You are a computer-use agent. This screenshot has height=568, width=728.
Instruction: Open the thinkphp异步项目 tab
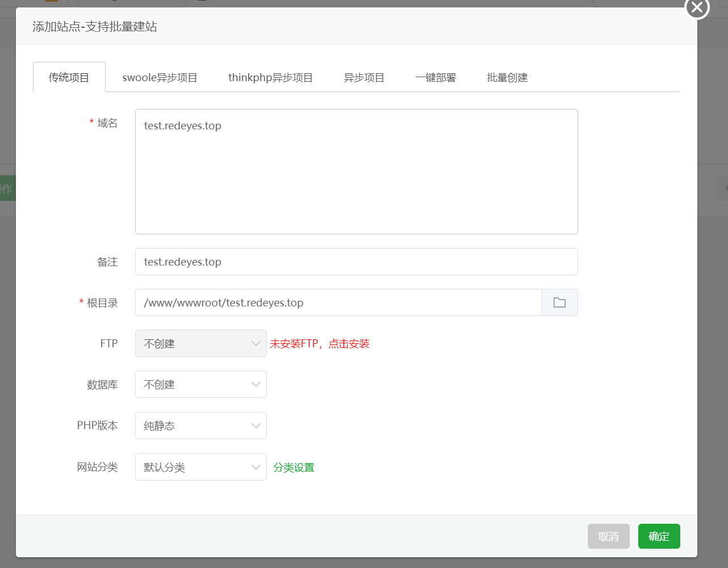pyautogui.click(x=270, y=78)
